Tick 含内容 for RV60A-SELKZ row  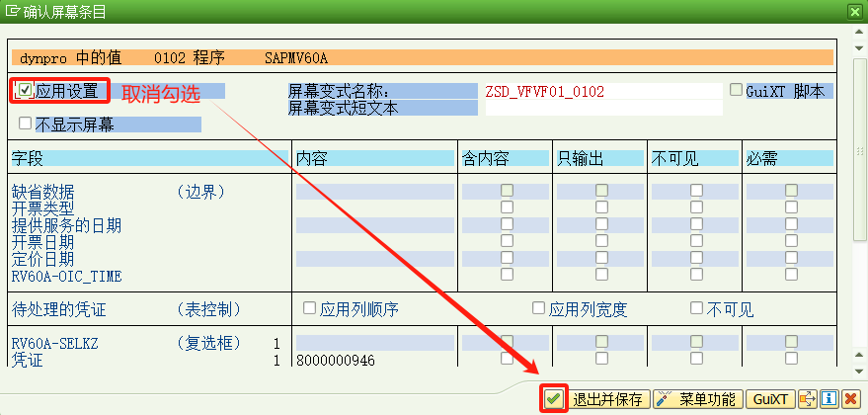tap(507, 341)
